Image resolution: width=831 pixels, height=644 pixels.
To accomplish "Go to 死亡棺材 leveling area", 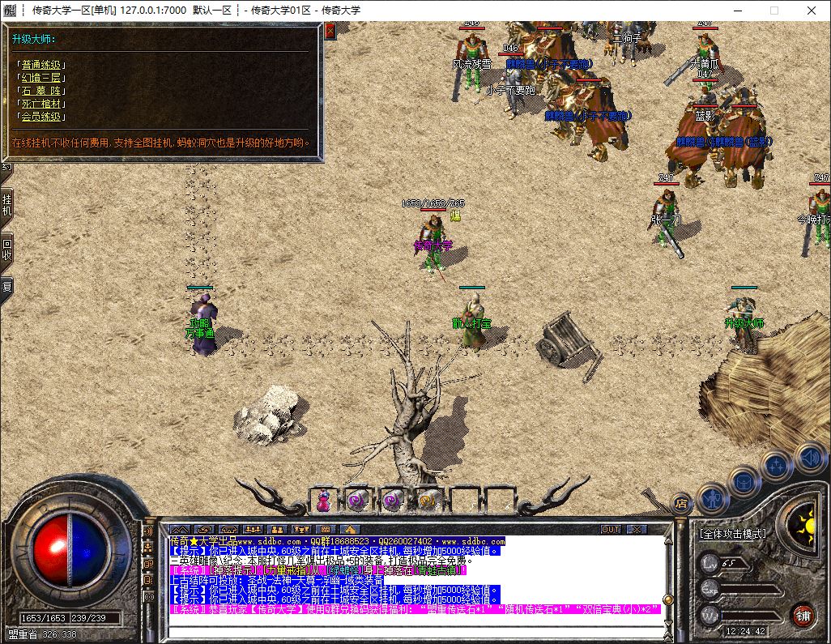I will coord(40,104).
